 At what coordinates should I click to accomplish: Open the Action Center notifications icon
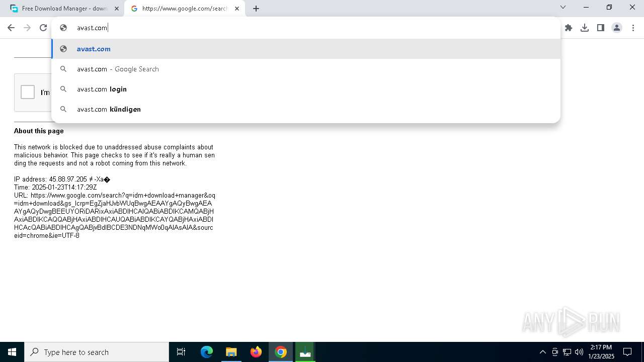[x=627, y=352]
